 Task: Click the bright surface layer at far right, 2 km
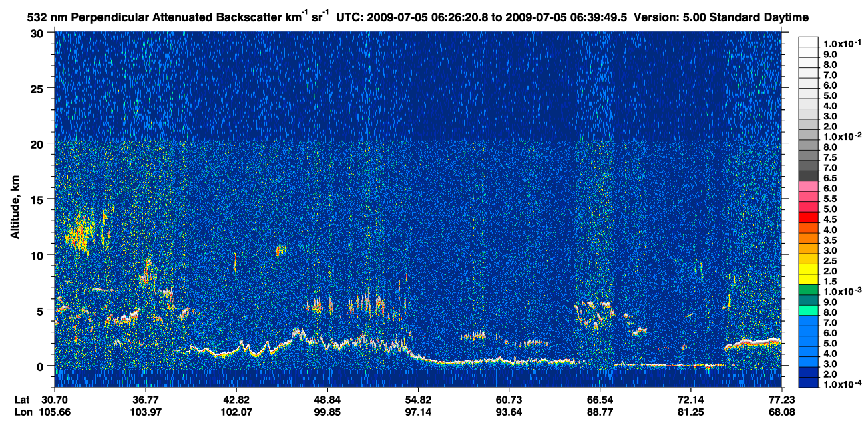(x=753, y=343)
